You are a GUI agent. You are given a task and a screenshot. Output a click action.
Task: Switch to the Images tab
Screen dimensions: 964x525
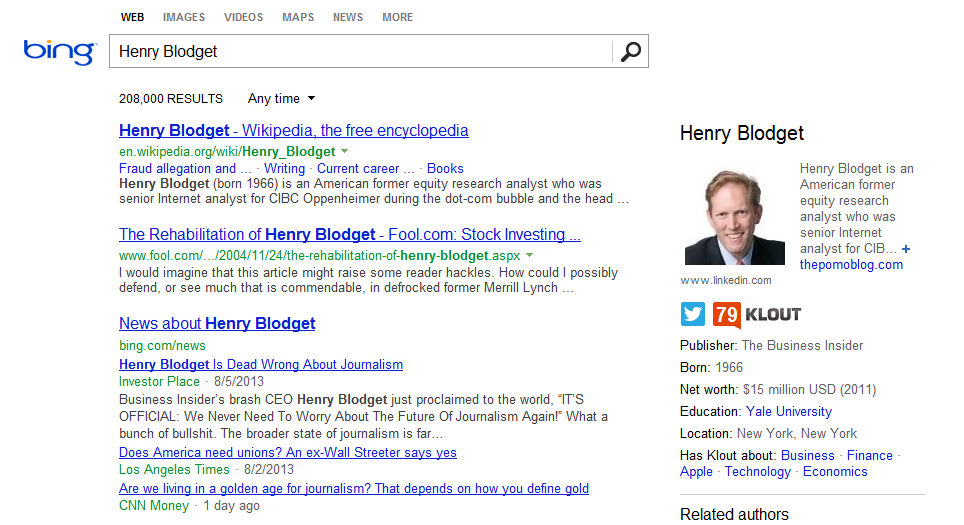tap(184, 17)
